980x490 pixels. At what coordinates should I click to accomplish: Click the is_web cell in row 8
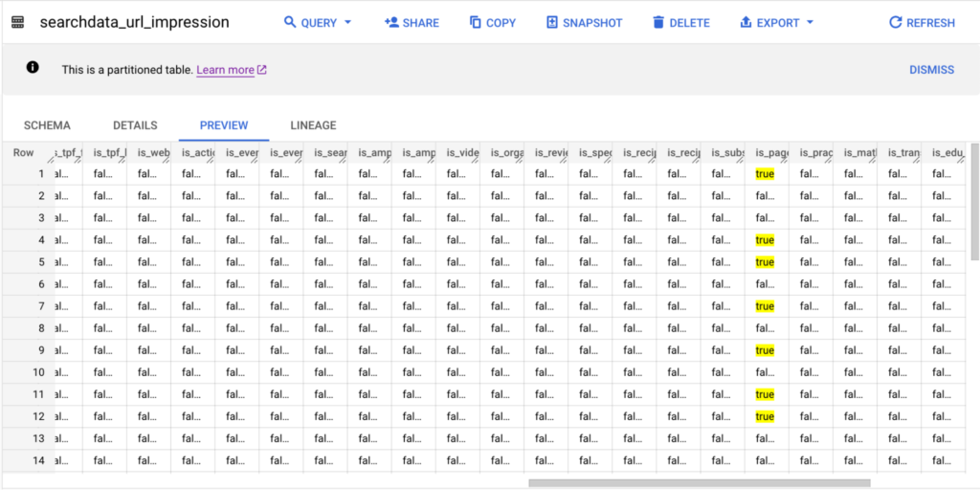pos(148,328)
